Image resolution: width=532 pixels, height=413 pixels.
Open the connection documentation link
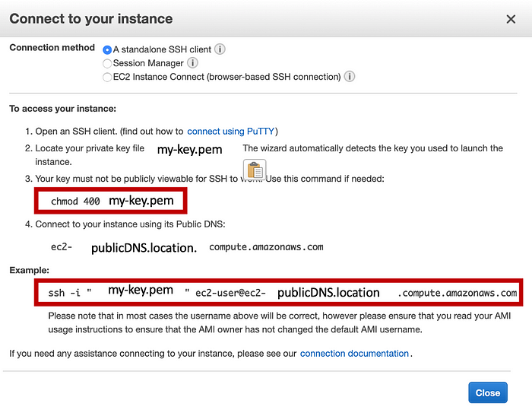pos(354,354)
